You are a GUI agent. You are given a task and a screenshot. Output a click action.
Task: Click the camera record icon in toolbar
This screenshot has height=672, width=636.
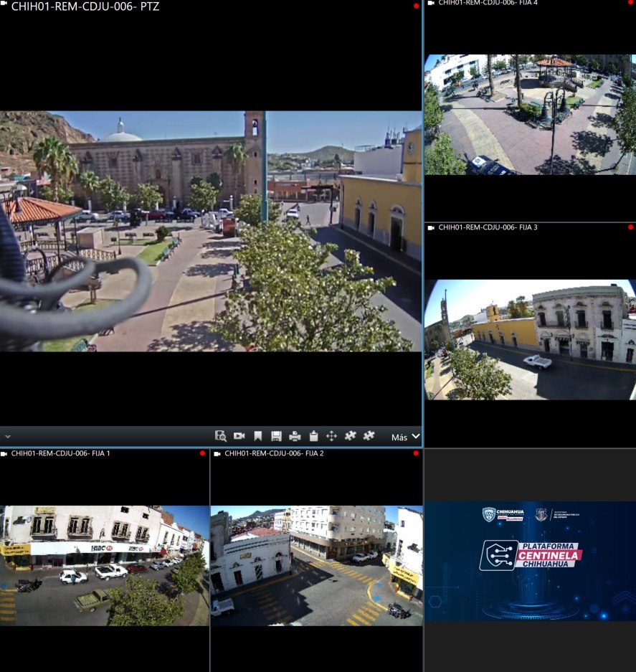point(239,436)
